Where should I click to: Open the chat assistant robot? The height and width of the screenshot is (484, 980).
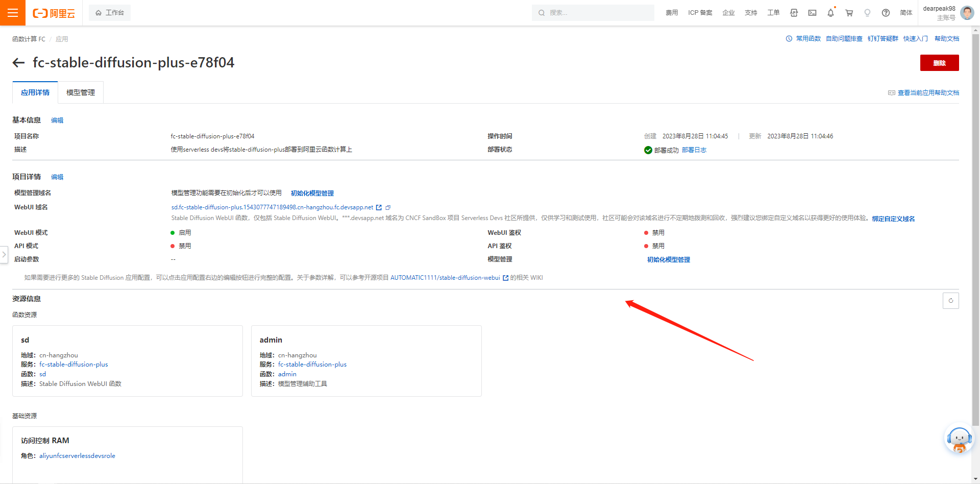coord(959,439)
